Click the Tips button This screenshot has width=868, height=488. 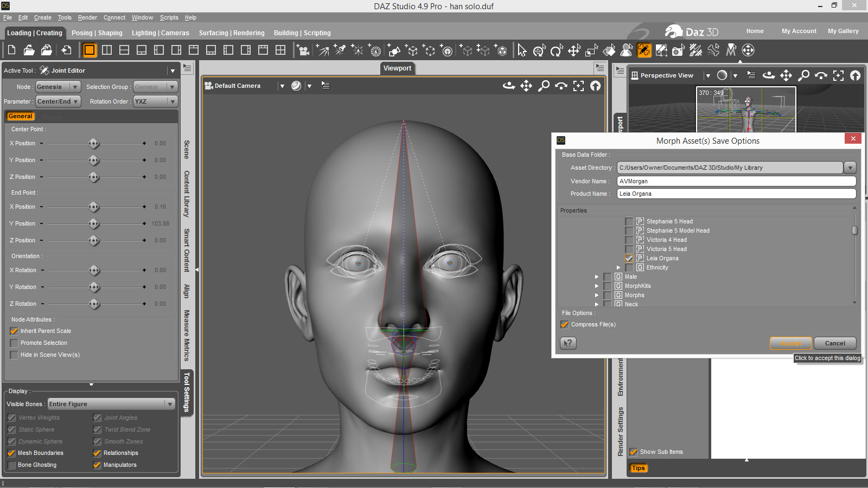[639, 468]
